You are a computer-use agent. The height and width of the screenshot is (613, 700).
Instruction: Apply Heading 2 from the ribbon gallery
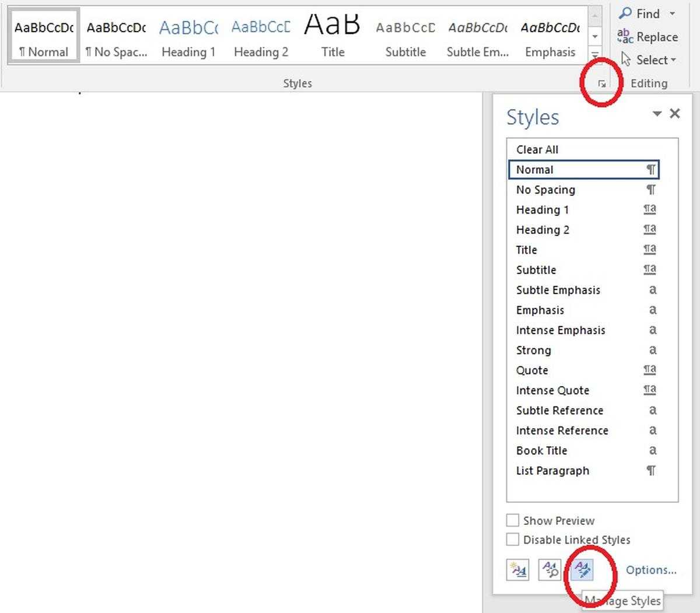tap(261, 36)
